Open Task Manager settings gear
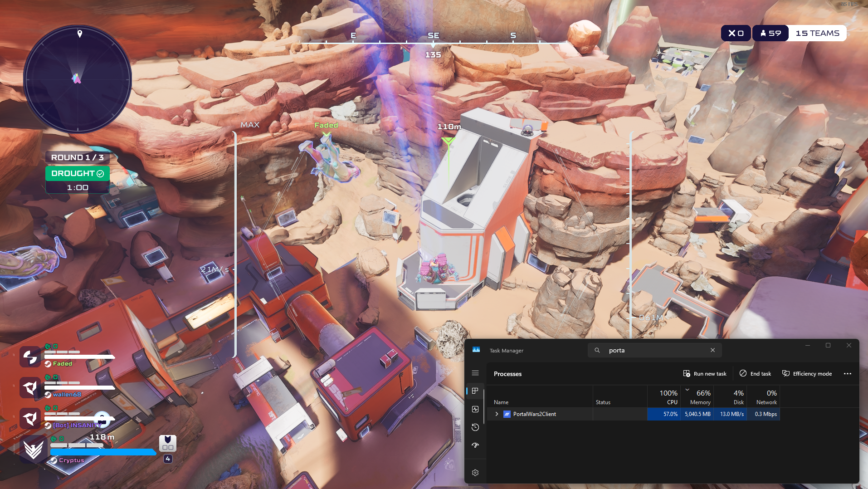 tap(475, 473)
